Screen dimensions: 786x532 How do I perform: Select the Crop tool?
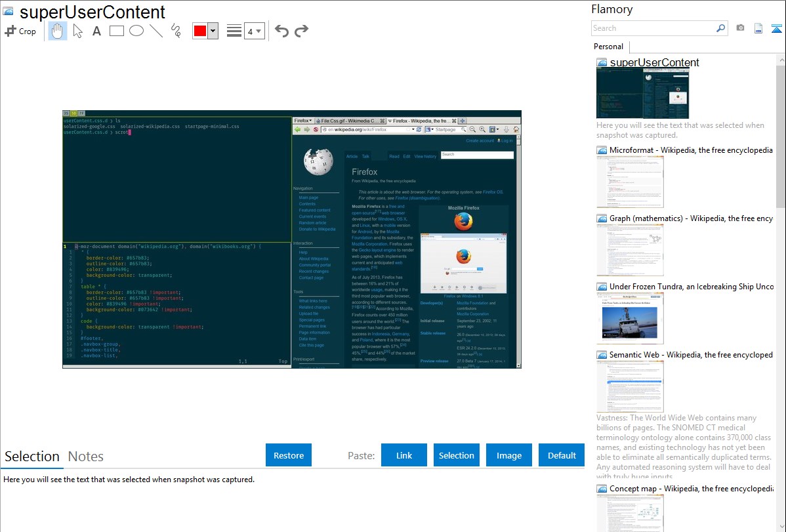[x=20, y=31]
